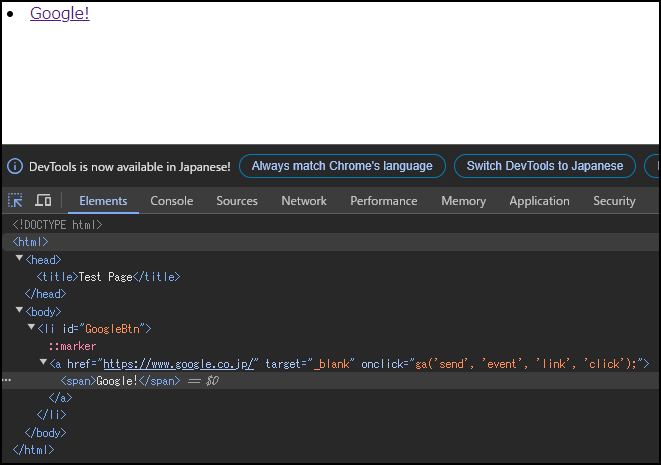Screen dimensions: 661x465
Task: Open the Application tab
Action: tap(540, 201)
